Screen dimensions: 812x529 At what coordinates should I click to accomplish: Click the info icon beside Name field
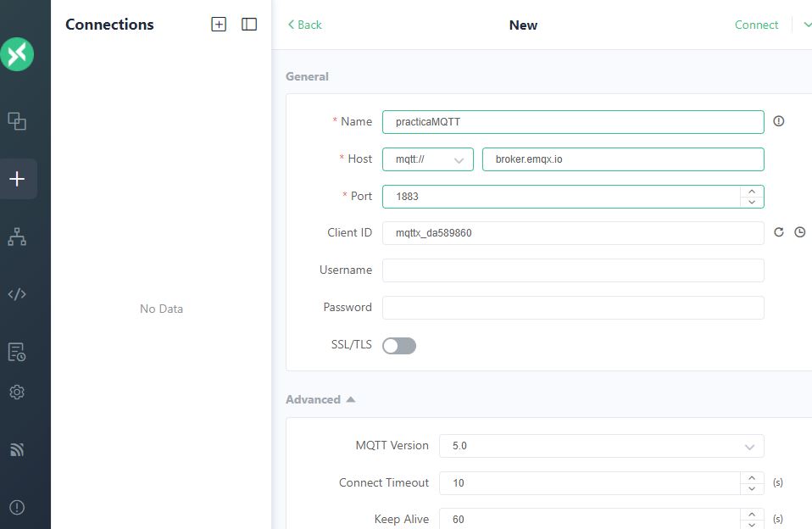click(x=778, y=121)
